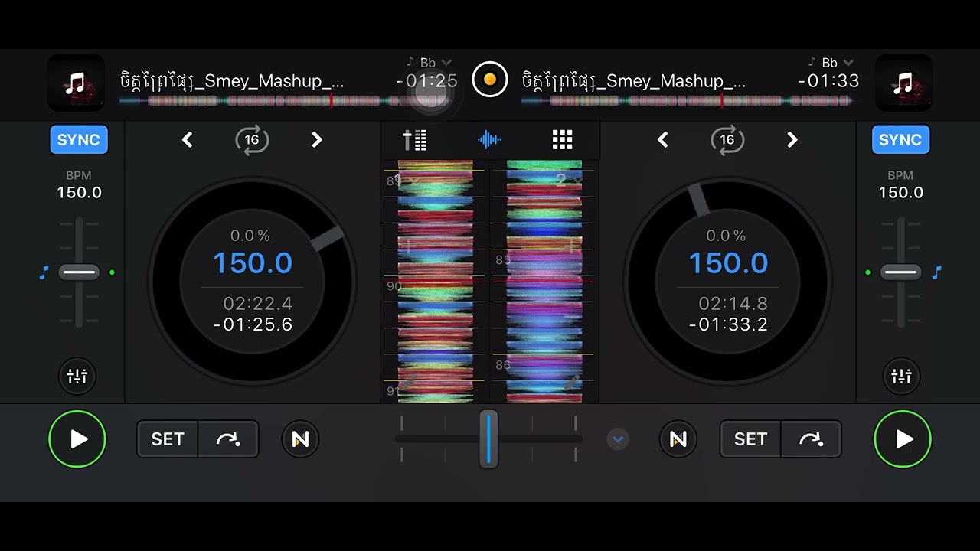Viewport: 980px width, 551px height.
Task: Click left deck BPM value 150.0
Action: tap(79, 193)
